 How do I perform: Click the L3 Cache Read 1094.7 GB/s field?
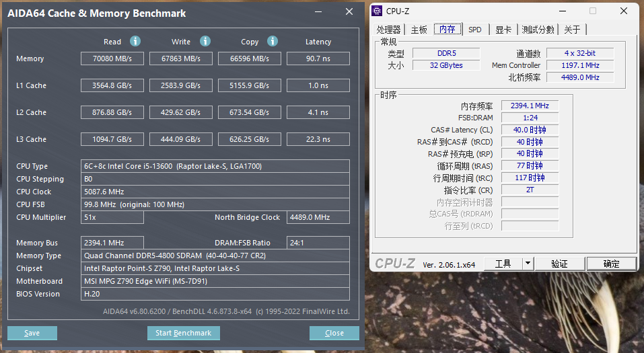point(112,139)
